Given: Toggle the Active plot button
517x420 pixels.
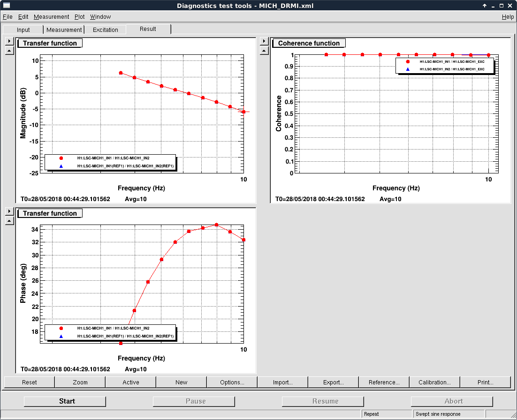Looking at the screenshot, I should [x=131, y=382].
